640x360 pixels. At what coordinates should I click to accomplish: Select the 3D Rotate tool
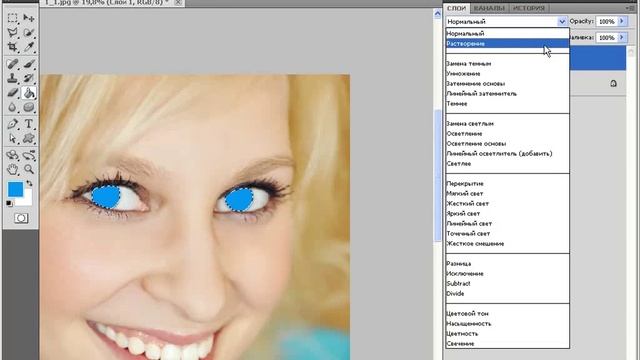[x=12, y=155]
